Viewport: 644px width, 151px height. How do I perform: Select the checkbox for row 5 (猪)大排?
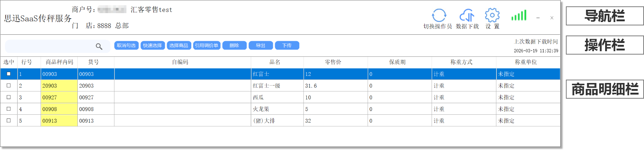click(x=9, y=121)
